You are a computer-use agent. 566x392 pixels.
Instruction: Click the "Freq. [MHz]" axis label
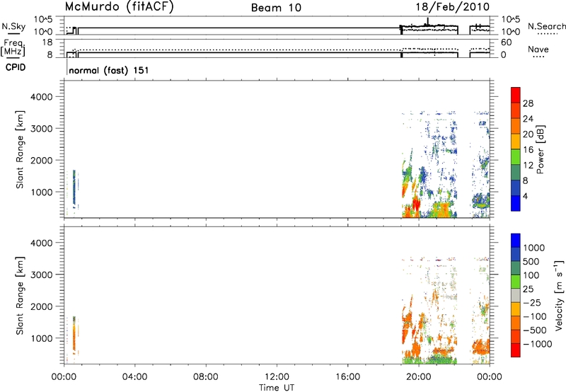click(x=13, y=47)
